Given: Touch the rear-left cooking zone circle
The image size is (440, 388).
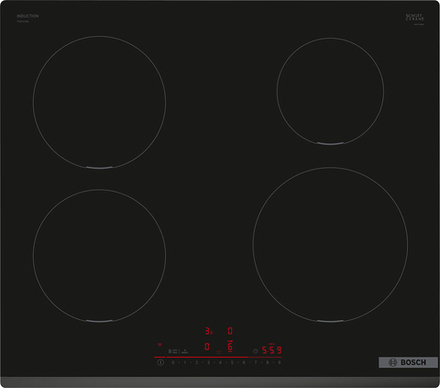Looking at the screenshot, I should tap(99, 102).
